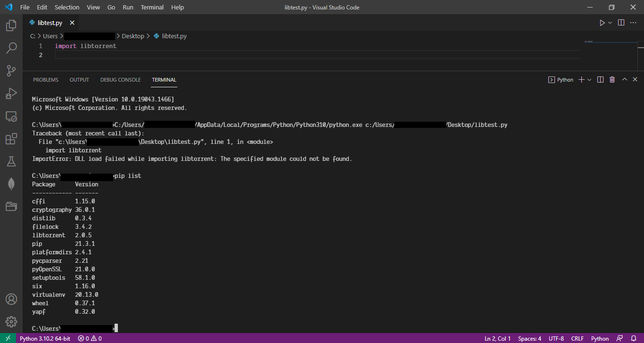Switch to the OUTPUT tab

[x=79, y=80]
